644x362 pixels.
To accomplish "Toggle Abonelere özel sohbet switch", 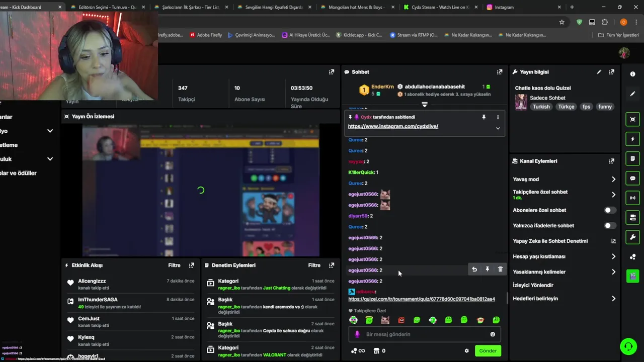I will click(x=610, y=210).
